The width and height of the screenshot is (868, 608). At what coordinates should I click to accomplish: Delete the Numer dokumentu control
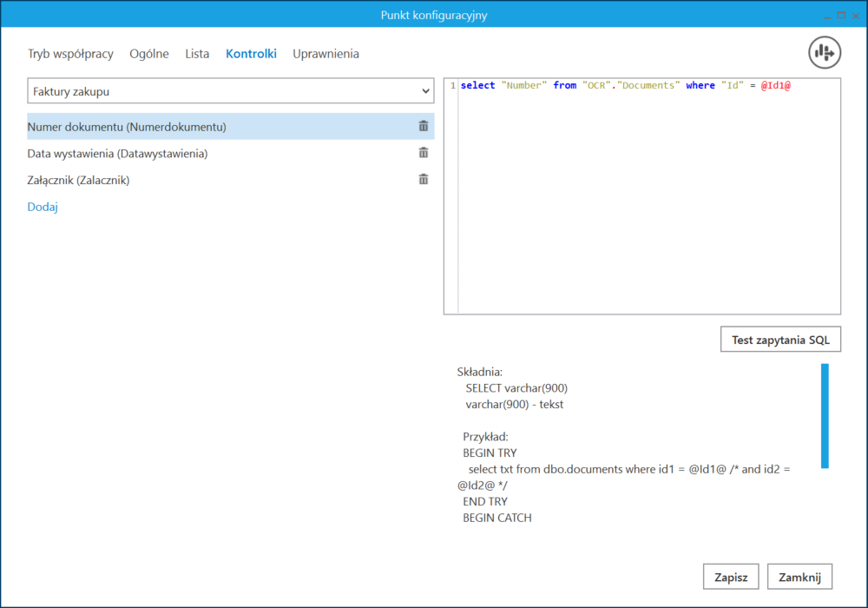pyautogui.click(x=424, y=126)
